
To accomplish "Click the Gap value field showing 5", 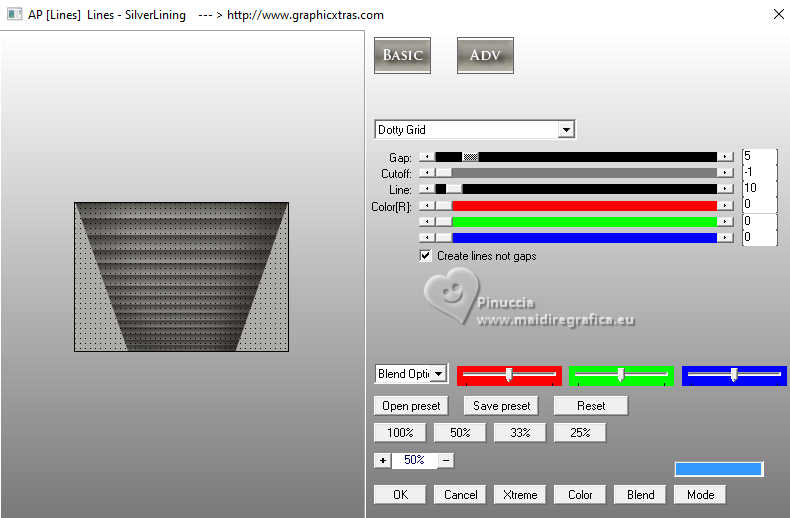I will pos(760,156).
